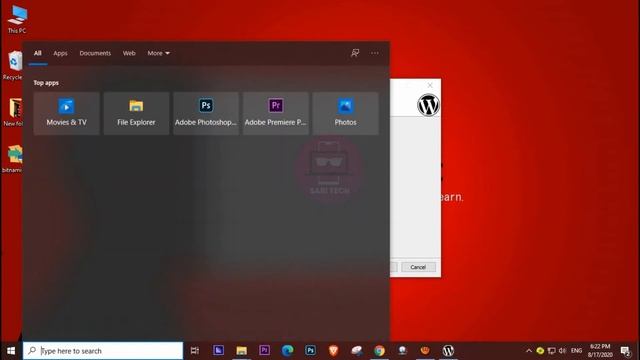Open Adobe Premiere Pro on the taskbar
The width and height of the screenshot is (640, 360).
point(264,351)
